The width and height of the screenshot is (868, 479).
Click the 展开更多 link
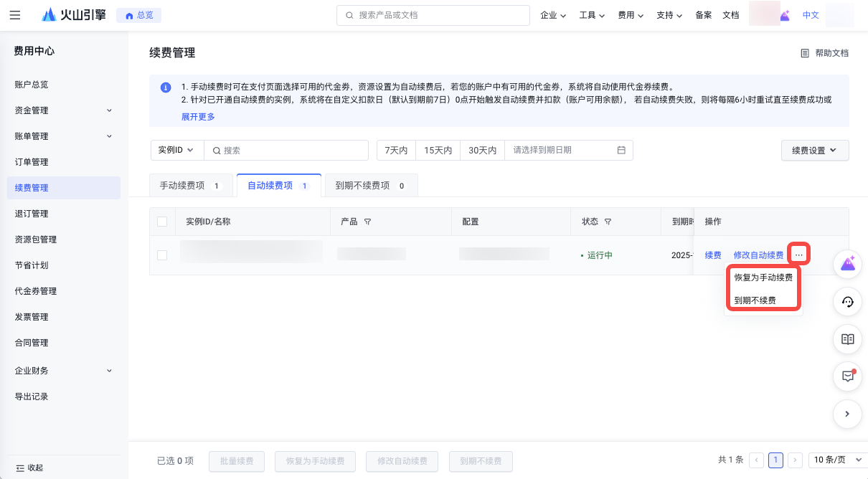click(198, 117)
